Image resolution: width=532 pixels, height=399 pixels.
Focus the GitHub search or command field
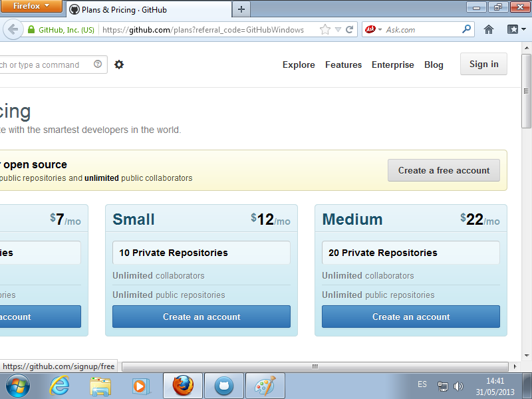[46, 65]
